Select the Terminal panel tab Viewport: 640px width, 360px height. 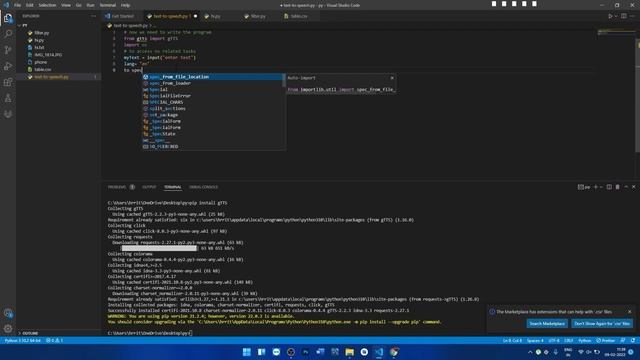coord(173,187)
